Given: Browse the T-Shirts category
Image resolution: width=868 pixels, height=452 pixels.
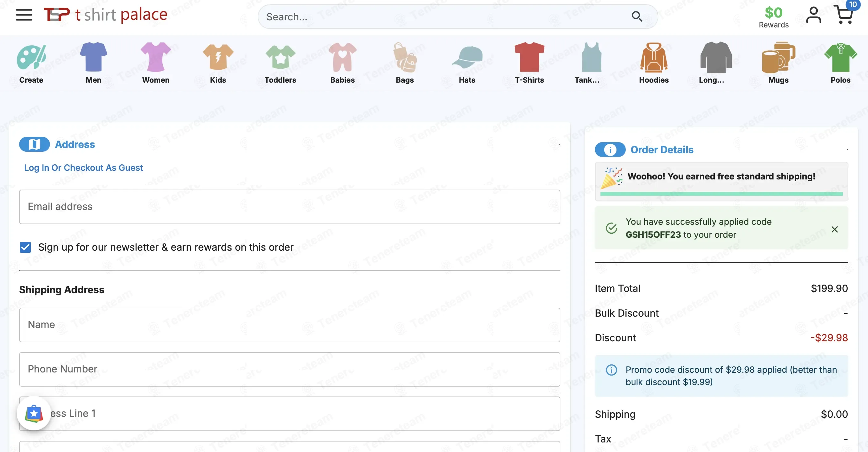Looking at the screenshot, I should (x=529, y=63).
